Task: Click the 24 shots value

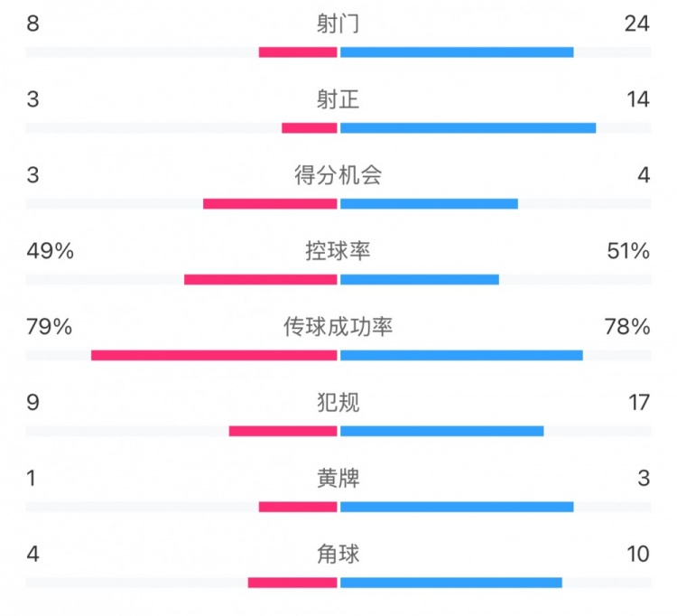Action: point(637,24)
